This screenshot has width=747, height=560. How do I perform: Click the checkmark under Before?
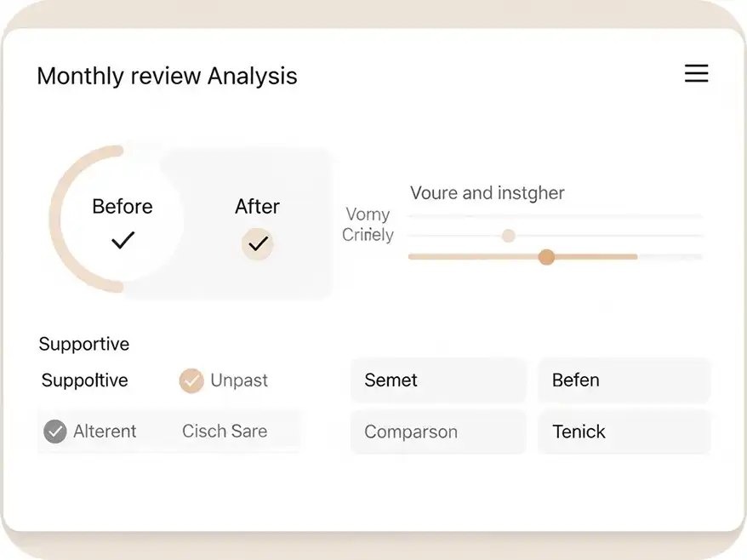tap(123, 241)
